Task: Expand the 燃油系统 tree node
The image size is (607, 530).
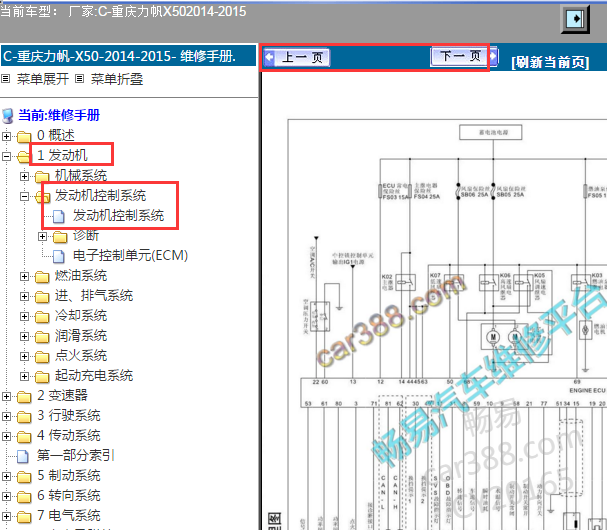Action: (x=24, y=276)
